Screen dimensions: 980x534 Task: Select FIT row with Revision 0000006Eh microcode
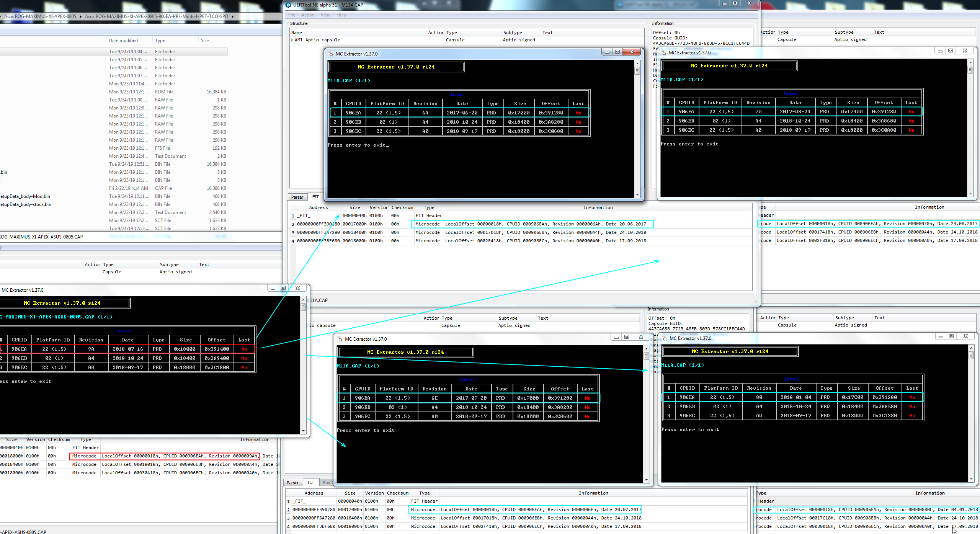point(517,510)
